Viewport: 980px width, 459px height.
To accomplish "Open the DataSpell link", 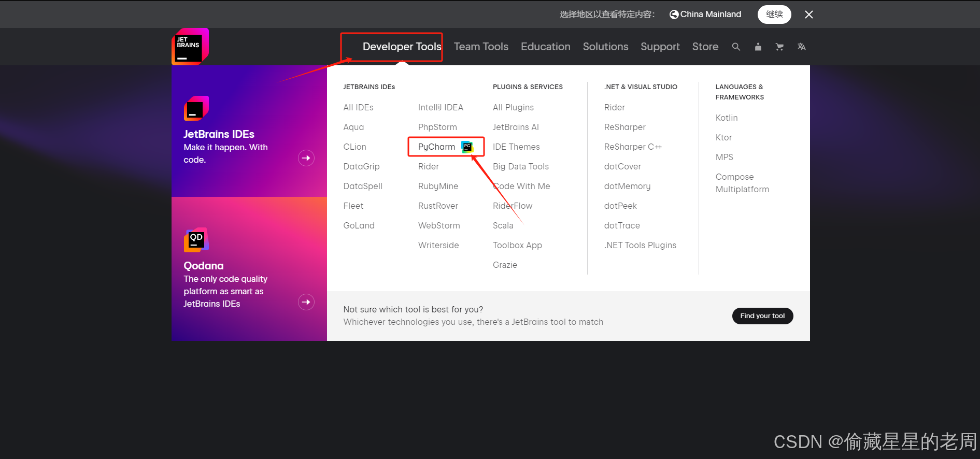I will coord(363,187).
